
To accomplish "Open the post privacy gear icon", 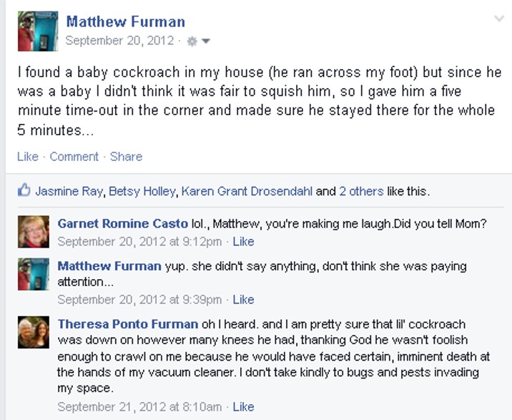I will coord(192,41).
